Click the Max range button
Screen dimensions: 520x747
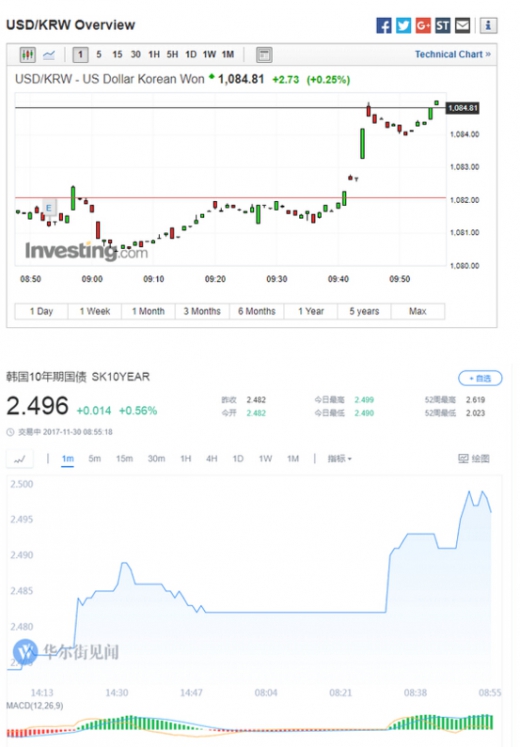pyautogui.click(x=418, y=311)
